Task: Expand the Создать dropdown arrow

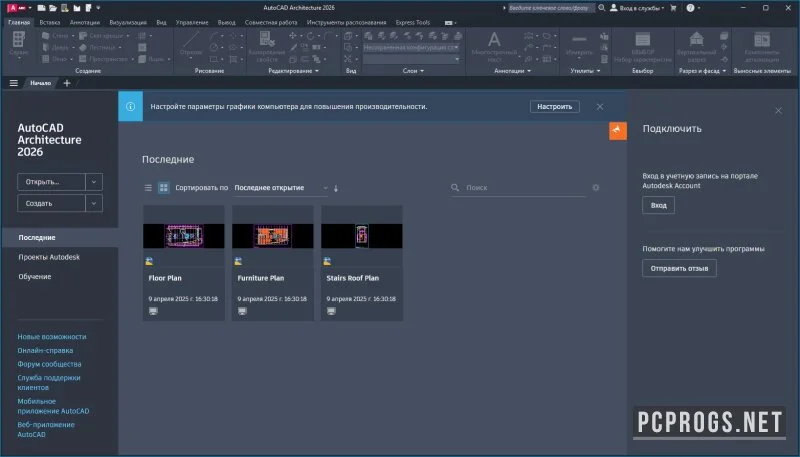Action: coord(94,203)
